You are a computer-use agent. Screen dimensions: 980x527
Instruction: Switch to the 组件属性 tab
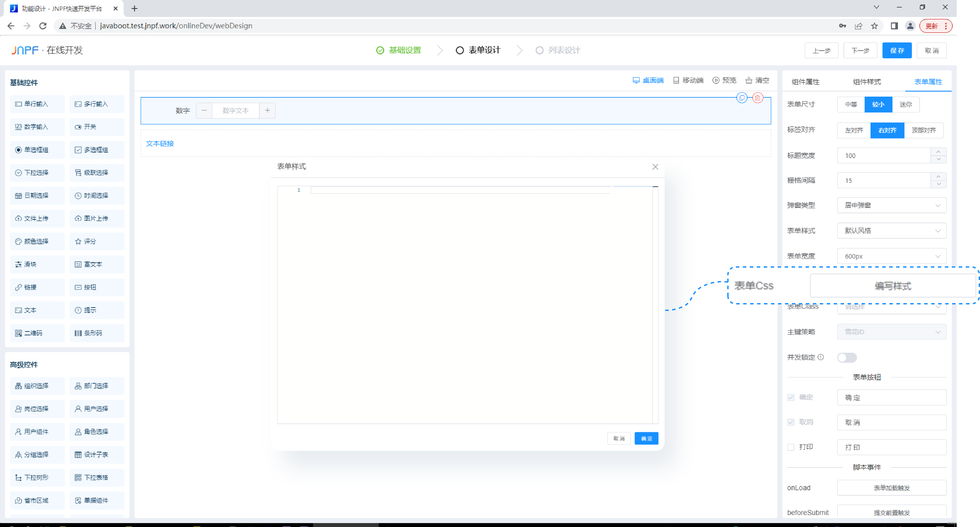(806, 82)
